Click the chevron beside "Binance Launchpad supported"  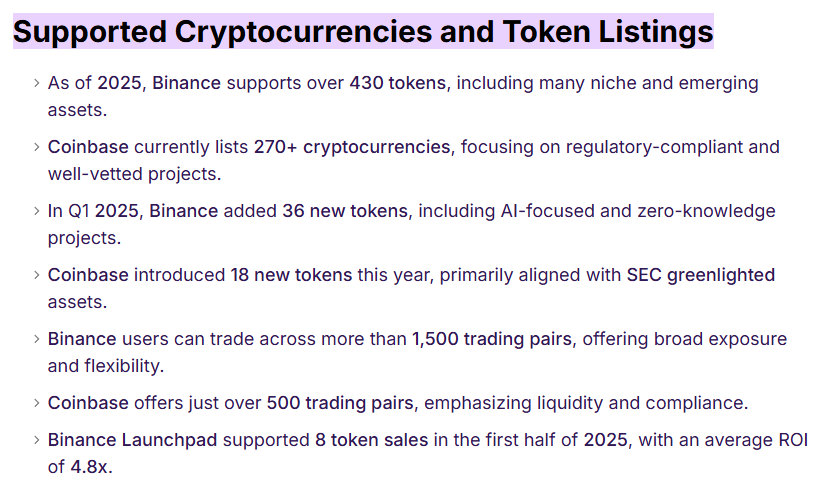(x=37, y=441)
